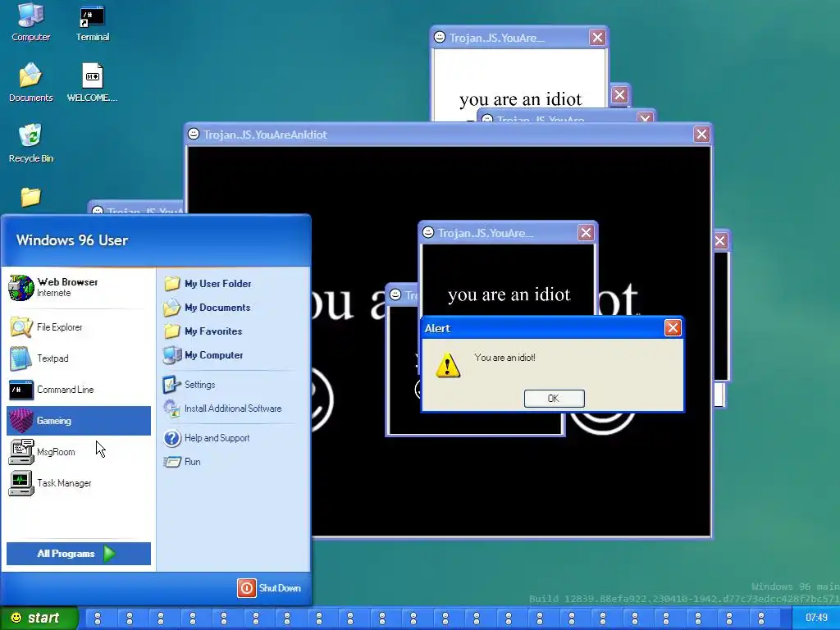Click the start button on taskbar
The width and height of the screenshot is (840, 630).
click(x=39, y=618)
